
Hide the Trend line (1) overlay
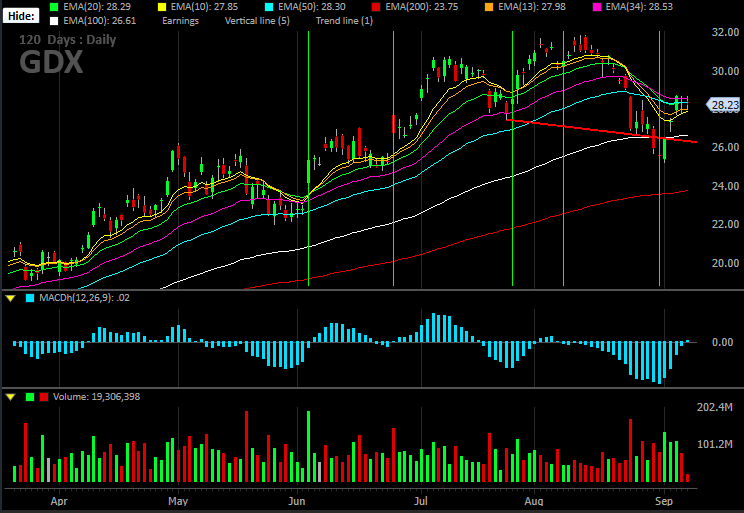pyautogui.click(x=344, y=21)
